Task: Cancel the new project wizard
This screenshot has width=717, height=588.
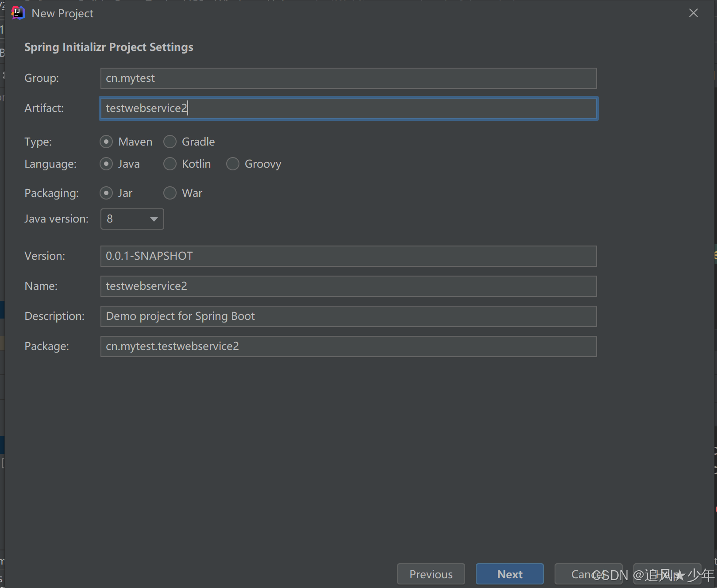Action: tap(589, 574)
